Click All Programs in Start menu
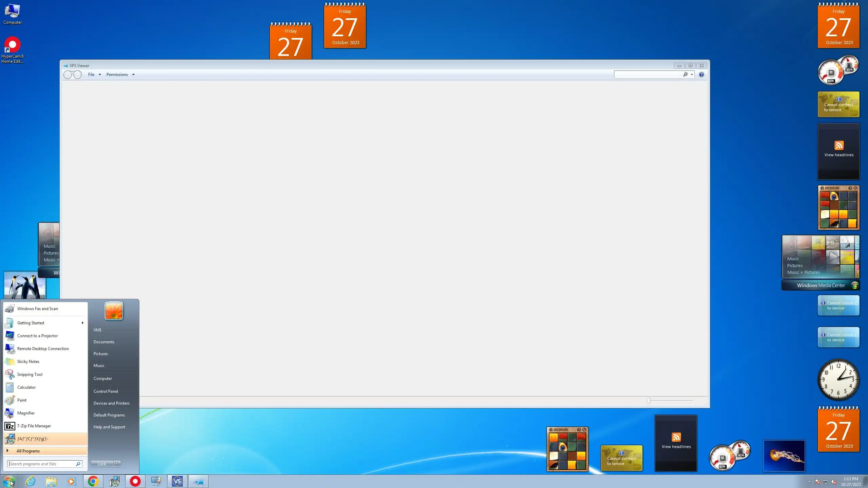The image size is (868, 488). (x=28, y=451)
